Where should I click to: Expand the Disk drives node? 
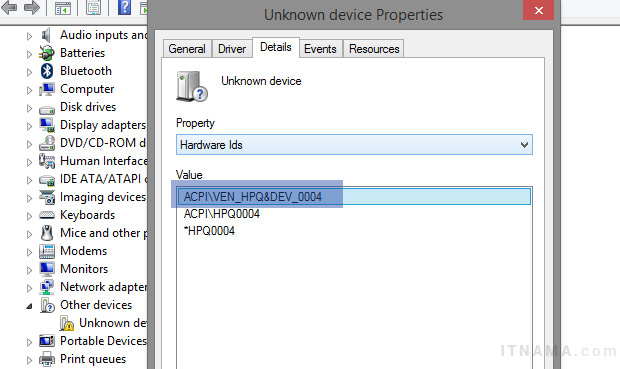pyautogui.click(x=29, y=108)
